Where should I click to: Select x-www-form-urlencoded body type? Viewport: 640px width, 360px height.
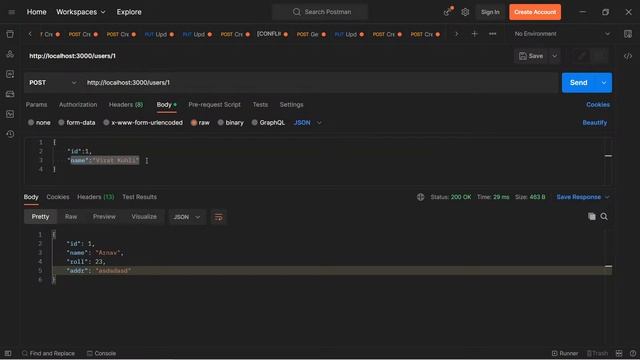coord(143,122)
